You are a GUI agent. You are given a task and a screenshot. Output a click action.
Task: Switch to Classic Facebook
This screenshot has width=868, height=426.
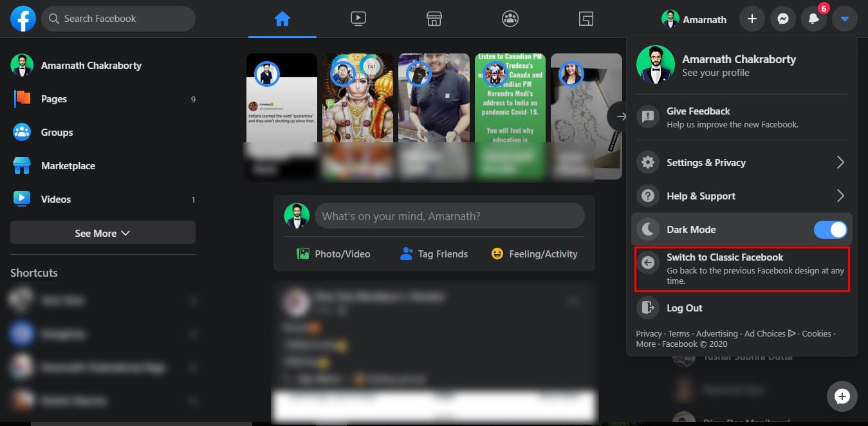pos(742,269)
